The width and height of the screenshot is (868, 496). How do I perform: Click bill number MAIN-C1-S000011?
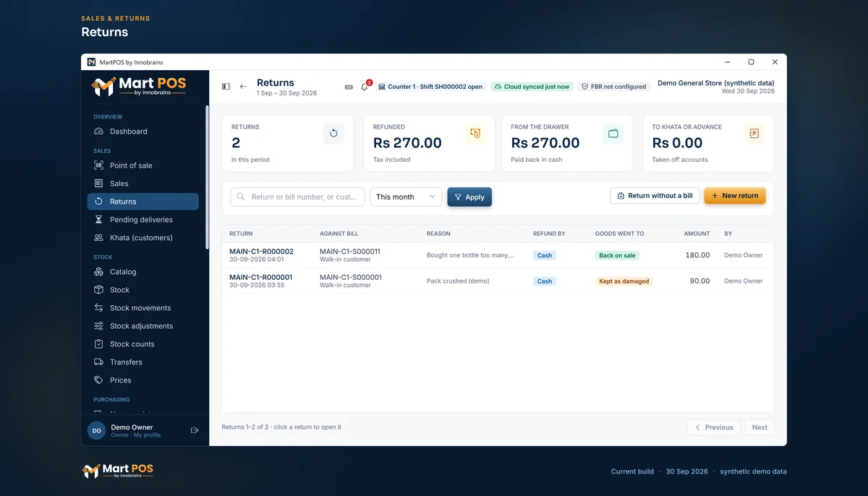tap(350, 252)
